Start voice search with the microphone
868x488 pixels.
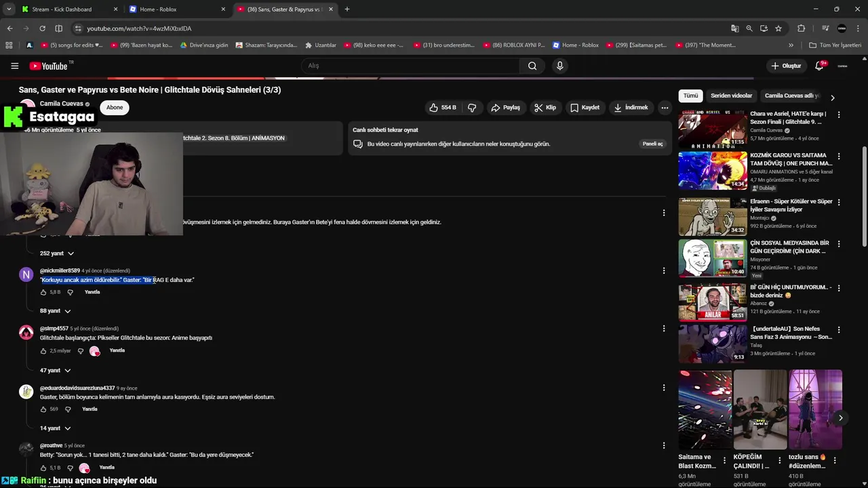point(559,66)
